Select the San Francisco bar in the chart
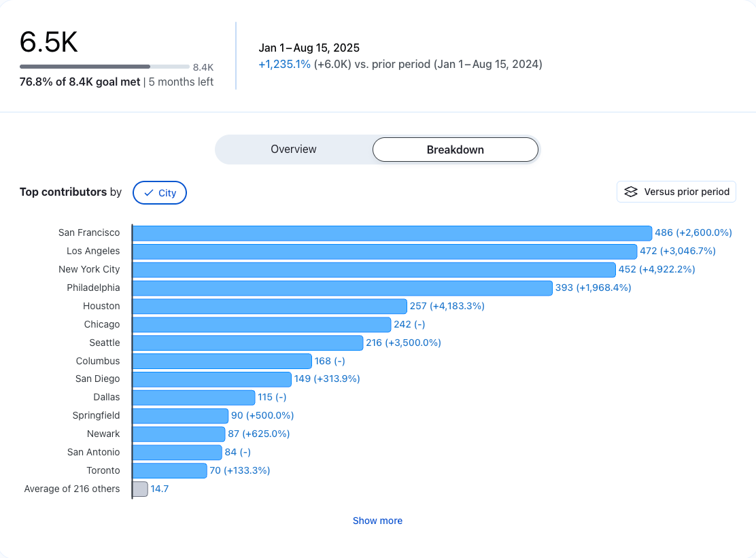Screen dimensions: 756x558 click(391, 232)
